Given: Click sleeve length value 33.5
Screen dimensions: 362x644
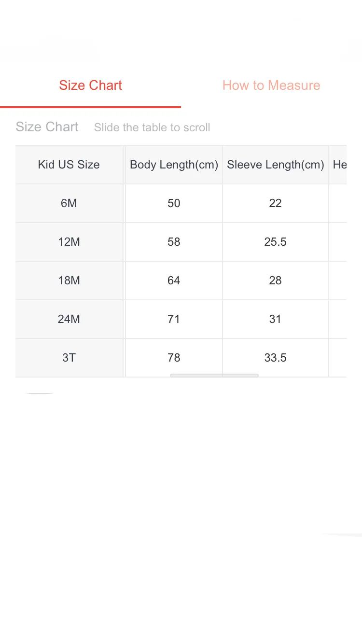Looking at the screenshot, I should tap(276, 358).
